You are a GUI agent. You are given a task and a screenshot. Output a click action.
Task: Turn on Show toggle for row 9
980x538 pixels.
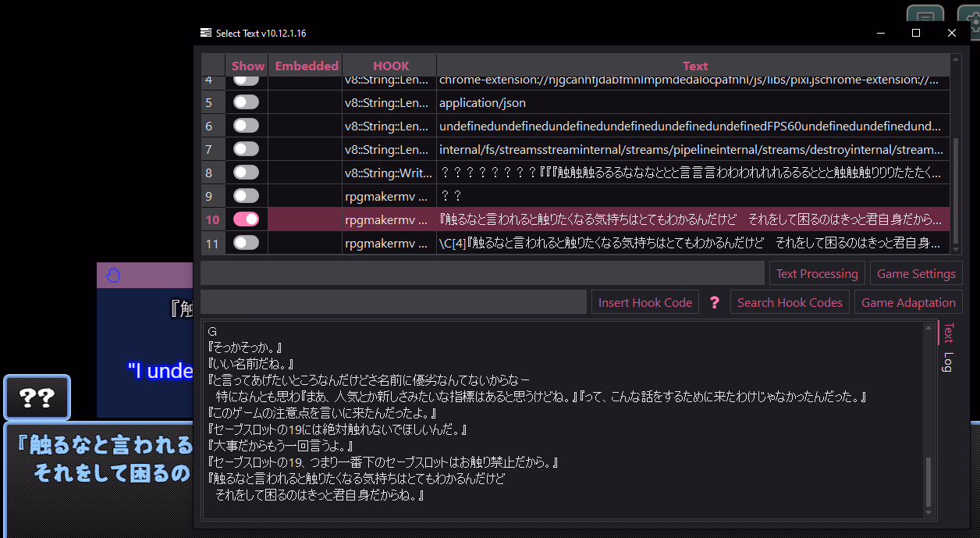(x=246, y=196)
